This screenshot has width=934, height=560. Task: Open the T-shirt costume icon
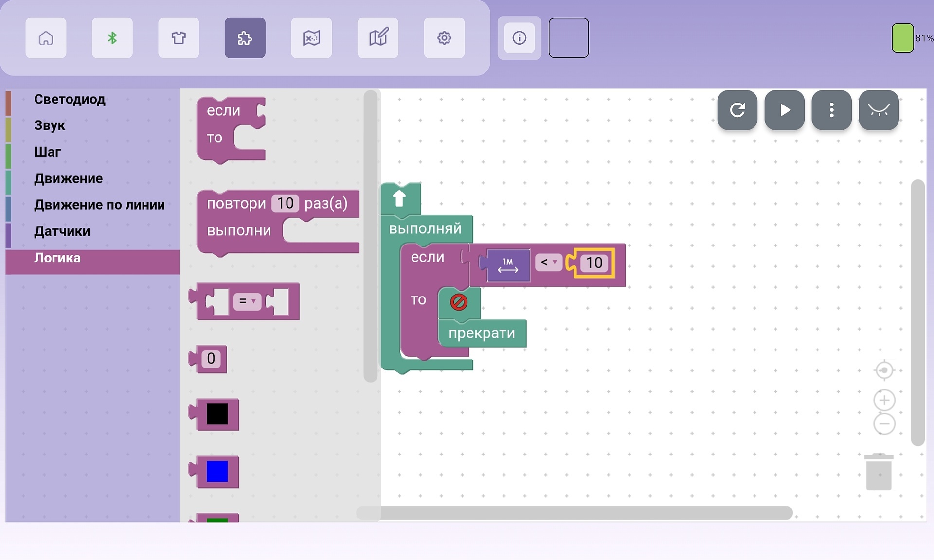click(179, 38)
